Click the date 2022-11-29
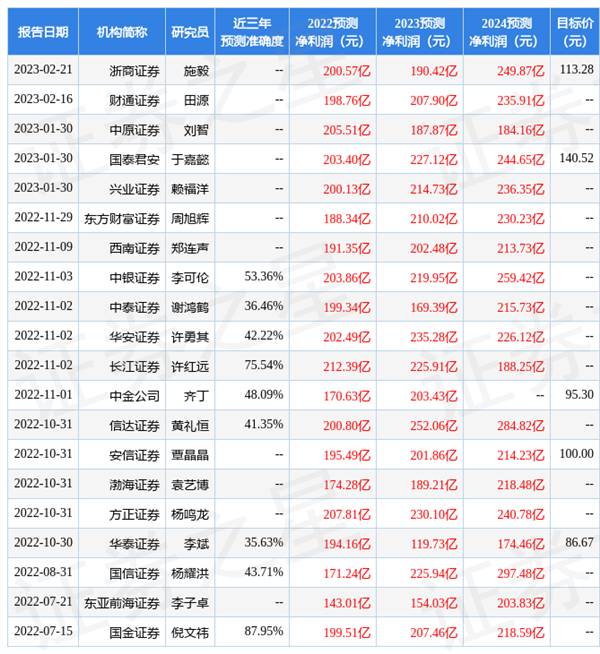 click(x=43, y=217)
